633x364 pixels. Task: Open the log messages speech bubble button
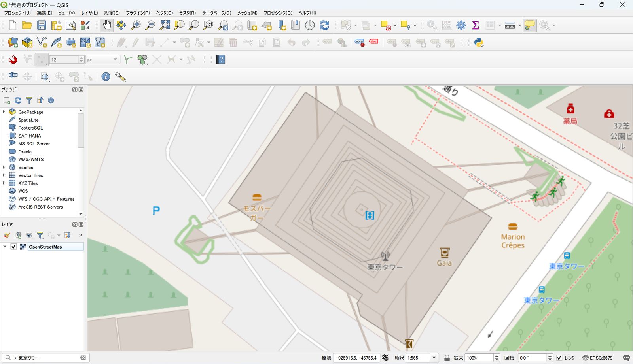(626, 358)
